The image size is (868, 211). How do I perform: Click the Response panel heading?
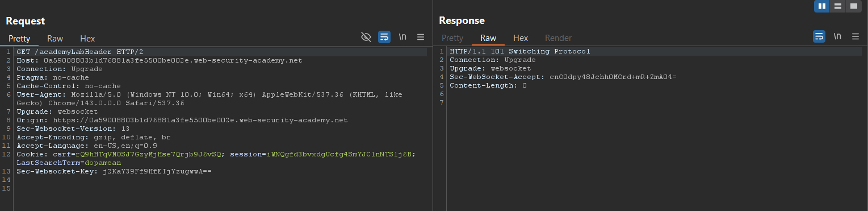point(462,21)
